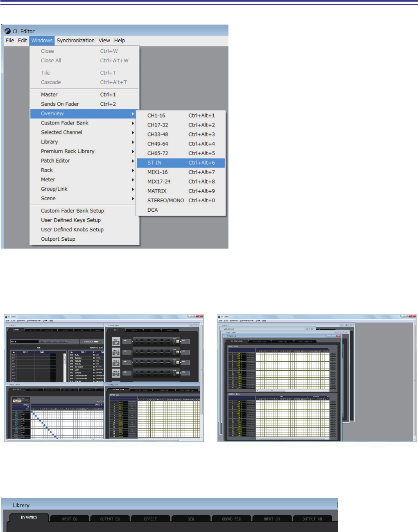Select MIX17-24 overview entry
The image size is (418, 532).
[x=181, y=181]
